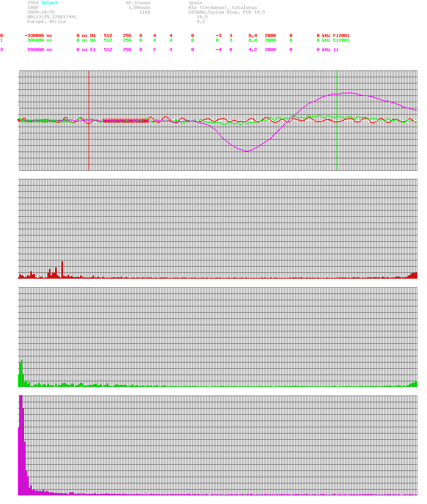Click the green channel index '1' at far left
This screenshot has width=427, height=504.
click(x=2, y=40)
